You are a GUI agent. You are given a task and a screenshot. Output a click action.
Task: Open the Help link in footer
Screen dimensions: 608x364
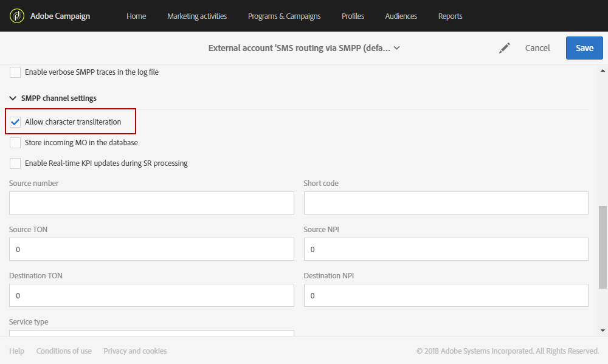tap(16, 351)
